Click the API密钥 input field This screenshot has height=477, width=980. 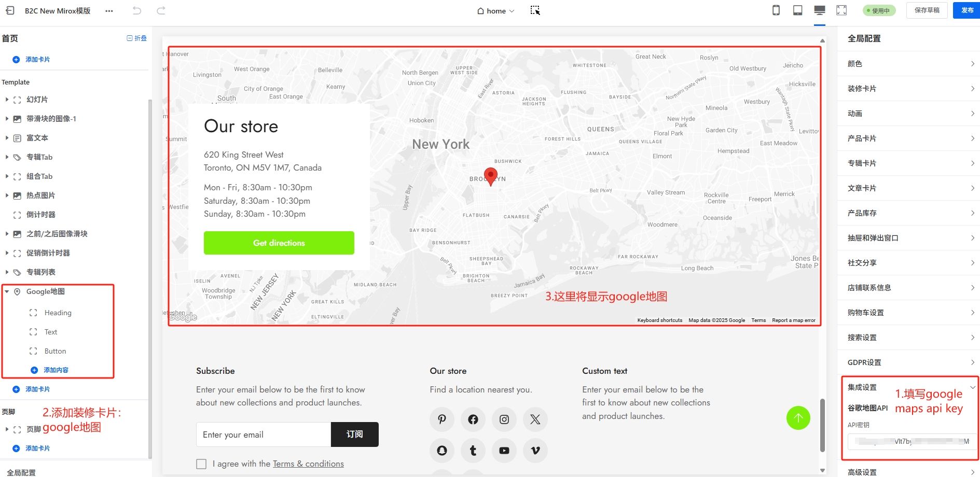coord(912,442)
